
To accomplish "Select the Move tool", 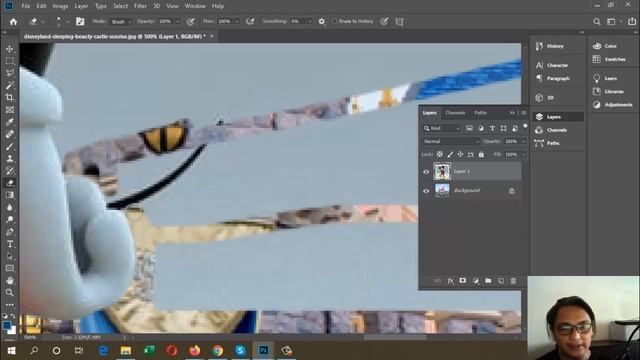I will click(10, 49).
